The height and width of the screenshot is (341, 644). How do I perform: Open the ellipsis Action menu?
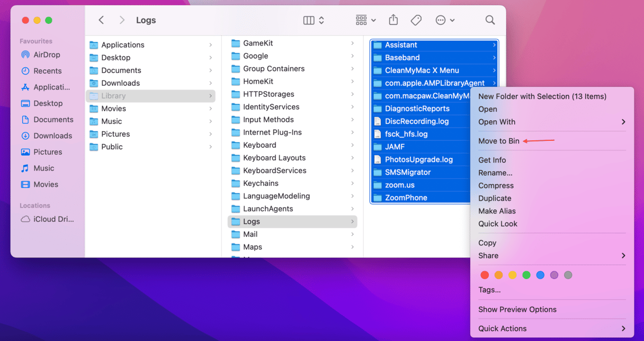(445, 20)
